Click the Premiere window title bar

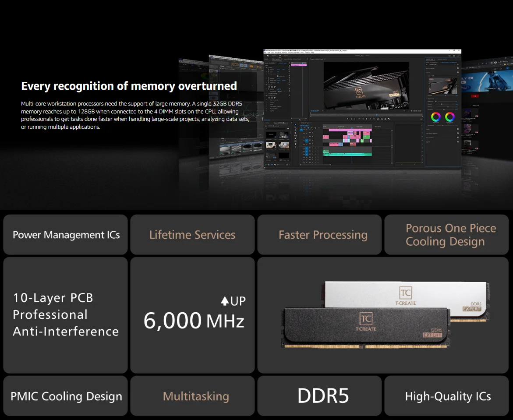pos(362,51)
